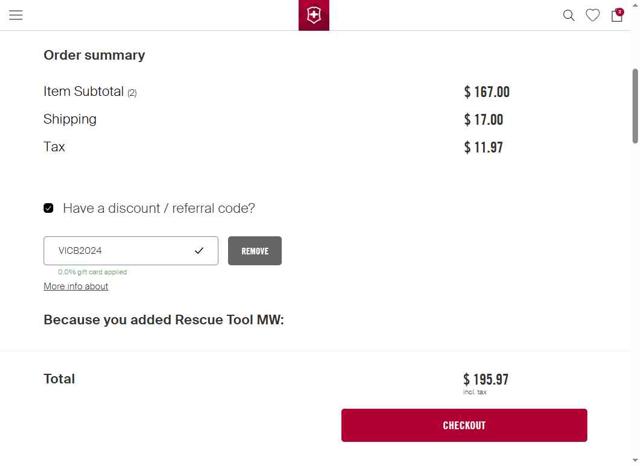This screenshot has height=466, width=640.
Task: Click the checkmark inside the code field
Action: click(x=199, y=251)
